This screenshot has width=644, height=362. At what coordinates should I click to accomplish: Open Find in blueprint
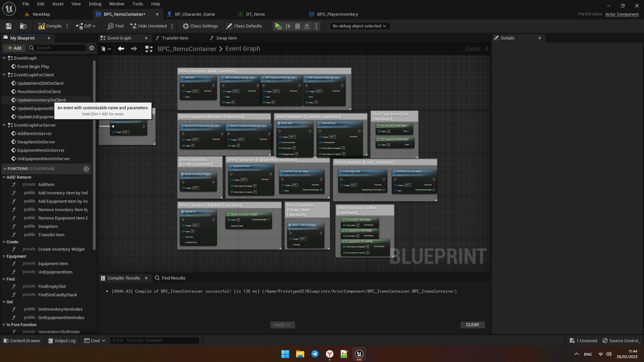pyautogui.click(x=116, y=26)
